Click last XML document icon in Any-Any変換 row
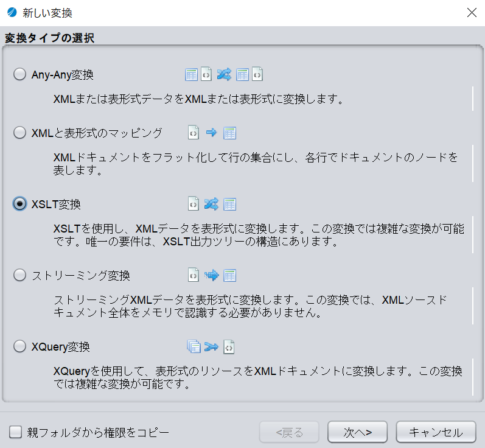This screenshot has height=448, width=485. [x=257, y=74]
